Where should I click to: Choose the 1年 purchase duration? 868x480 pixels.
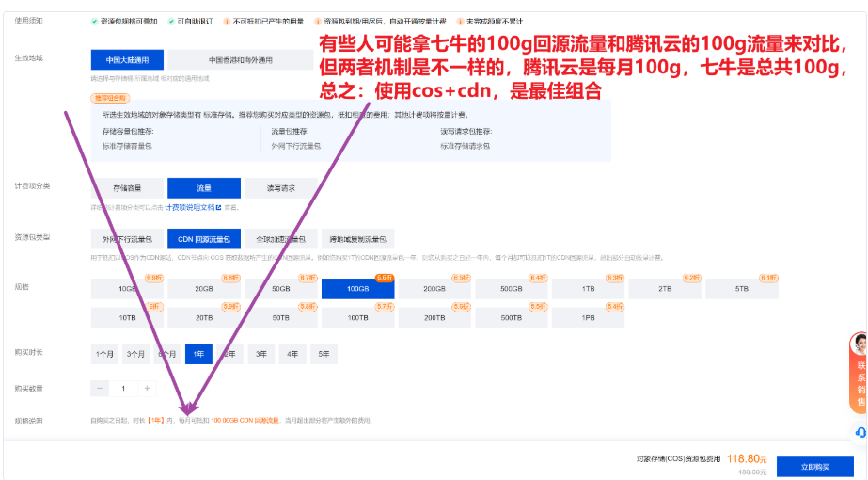[198, 354]
